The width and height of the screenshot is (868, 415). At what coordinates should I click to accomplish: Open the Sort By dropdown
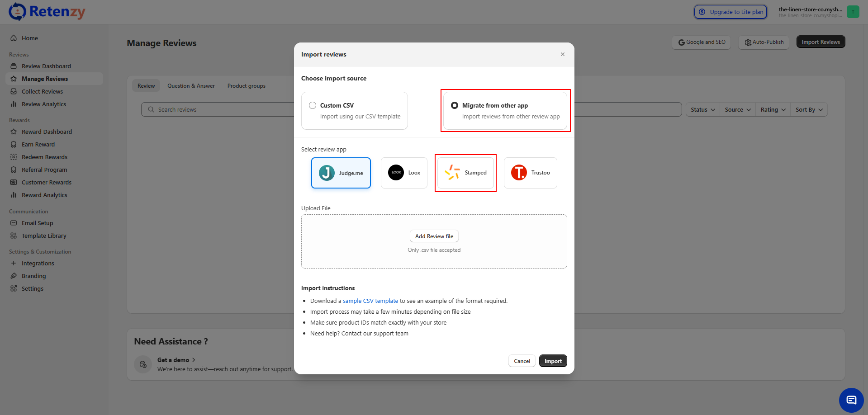[809, 109]
